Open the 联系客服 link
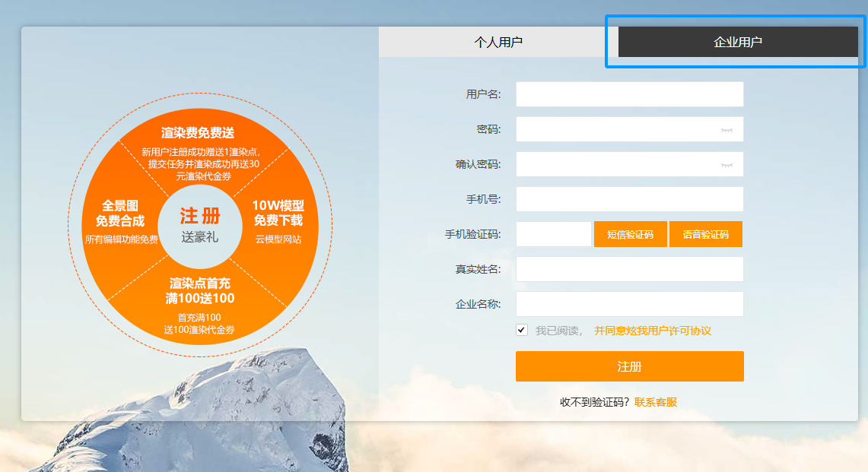Screen dimensions: 868x472 (x=655, y=402)
